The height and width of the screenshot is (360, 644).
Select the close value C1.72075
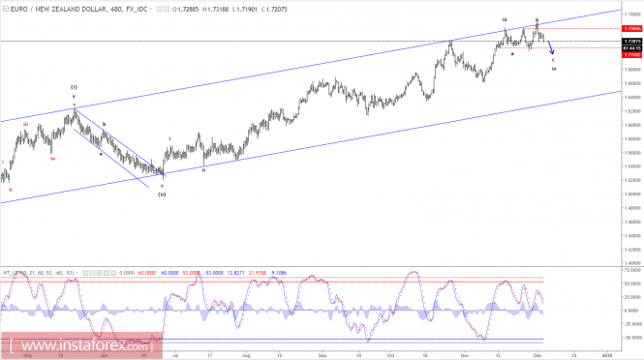click(274, 9)
